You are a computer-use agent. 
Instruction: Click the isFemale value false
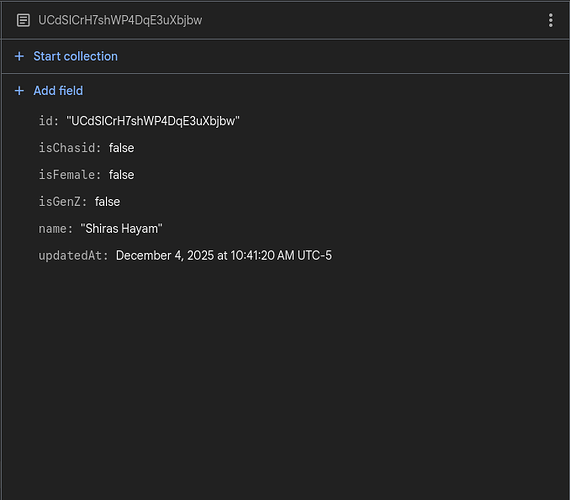(x=121, y=175)
